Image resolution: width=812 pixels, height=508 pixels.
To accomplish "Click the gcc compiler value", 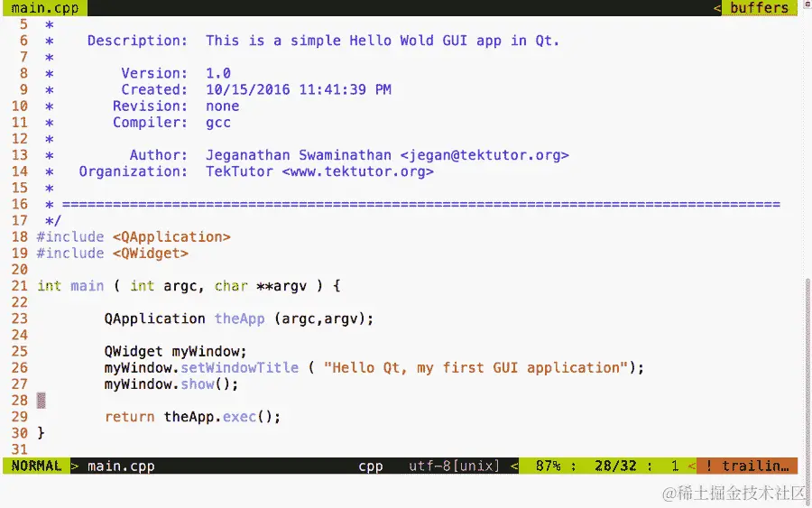I will (x=218, y=124).
